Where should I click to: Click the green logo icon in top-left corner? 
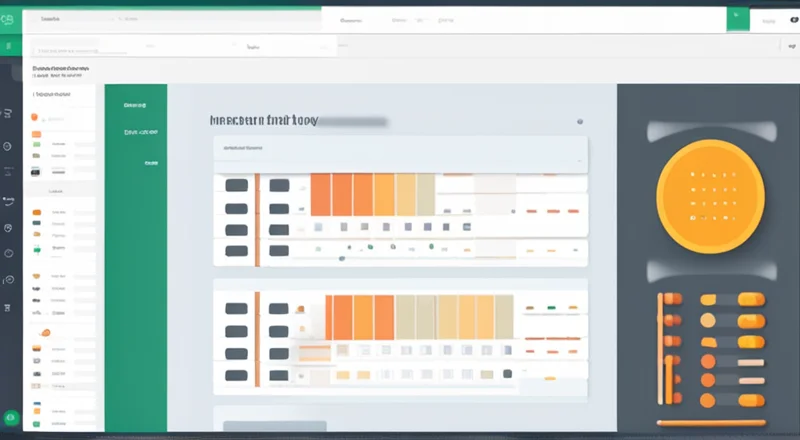click(x=11, y=19)
